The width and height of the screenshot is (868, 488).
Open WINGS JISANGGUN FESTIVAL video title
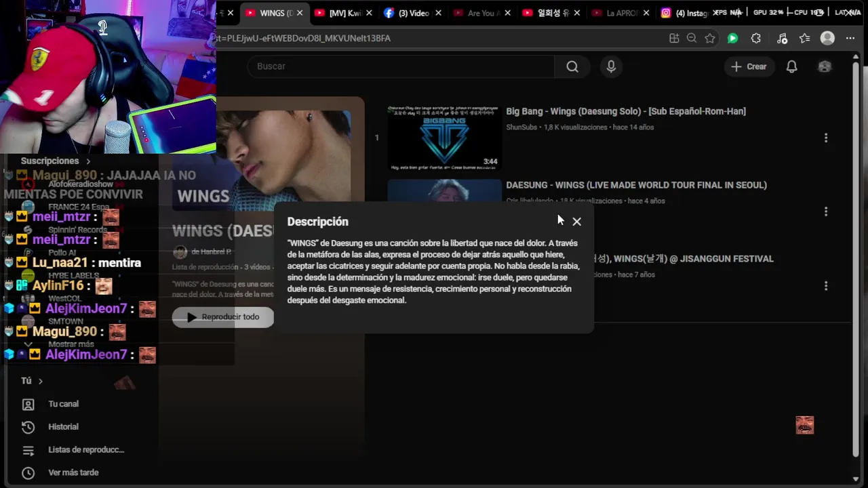(x=684, y=259)
